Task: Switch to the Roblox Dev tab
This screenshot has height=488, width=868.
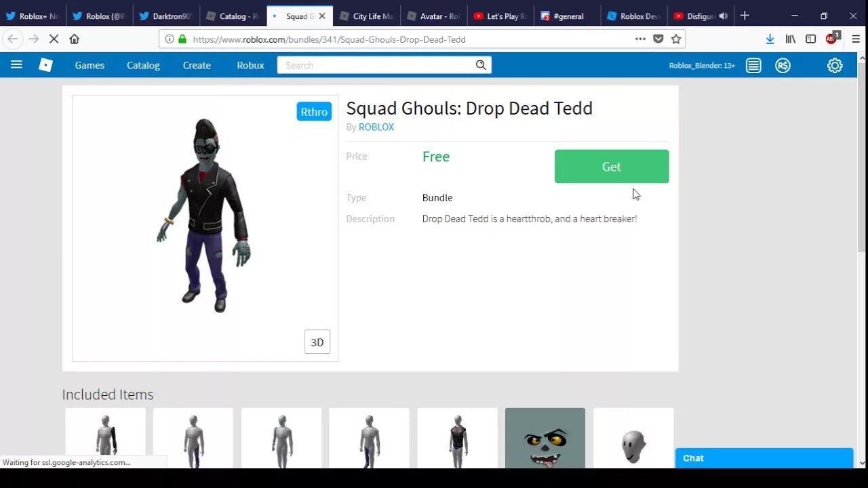Action: pos(634,16)
